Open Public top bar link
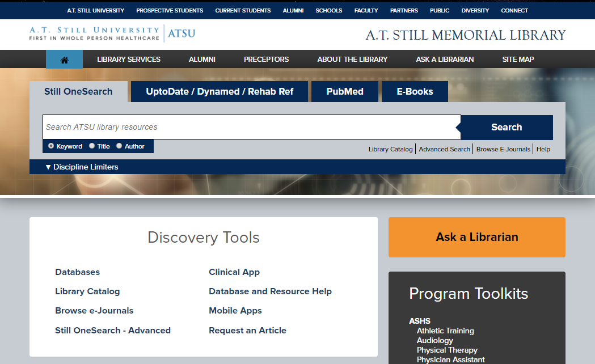 tap(440, 11)
